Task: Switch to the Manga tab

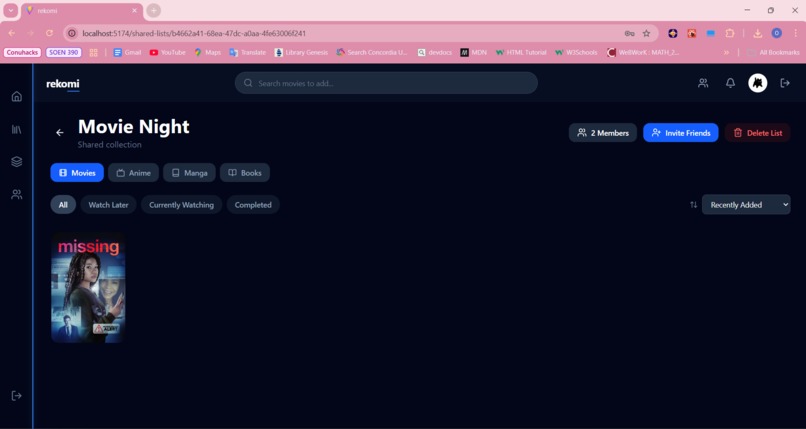Action: tap(189, 173)
